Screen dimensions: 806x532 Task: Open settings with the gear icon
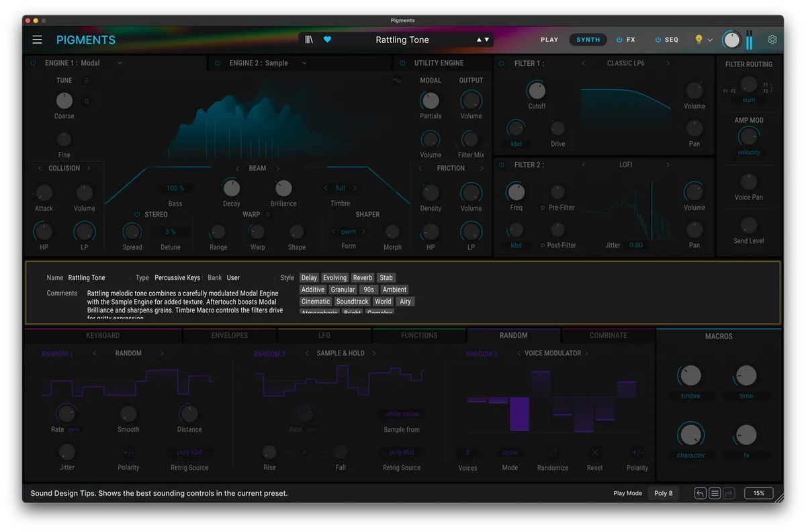point(772,40)
